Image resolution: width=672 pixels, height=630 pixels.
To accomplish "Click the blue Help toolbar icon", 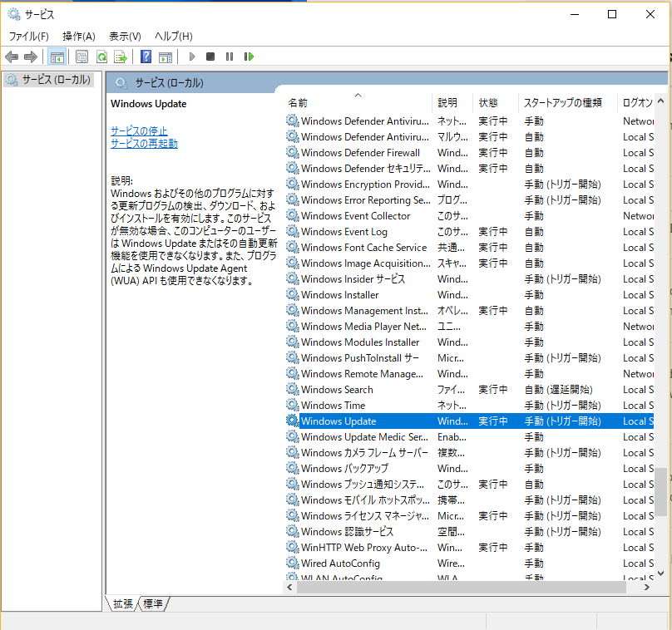I will click(146, 57).
